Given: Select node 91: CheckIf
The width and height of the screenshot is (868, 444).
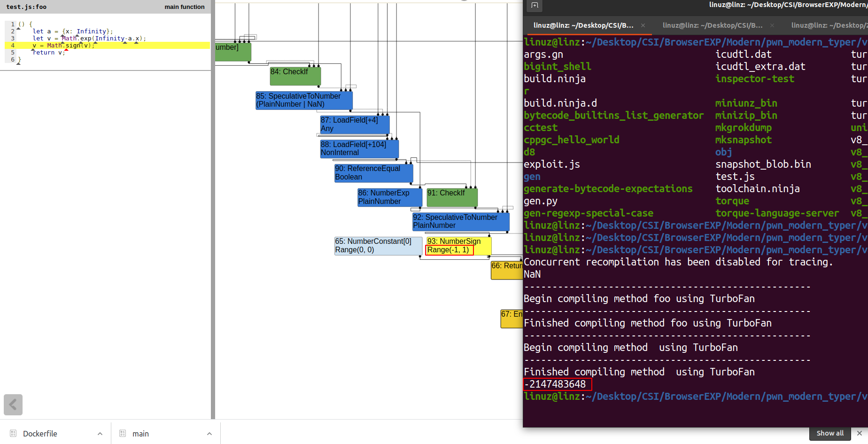Looking at the screenshot, I should coord(451,197).
